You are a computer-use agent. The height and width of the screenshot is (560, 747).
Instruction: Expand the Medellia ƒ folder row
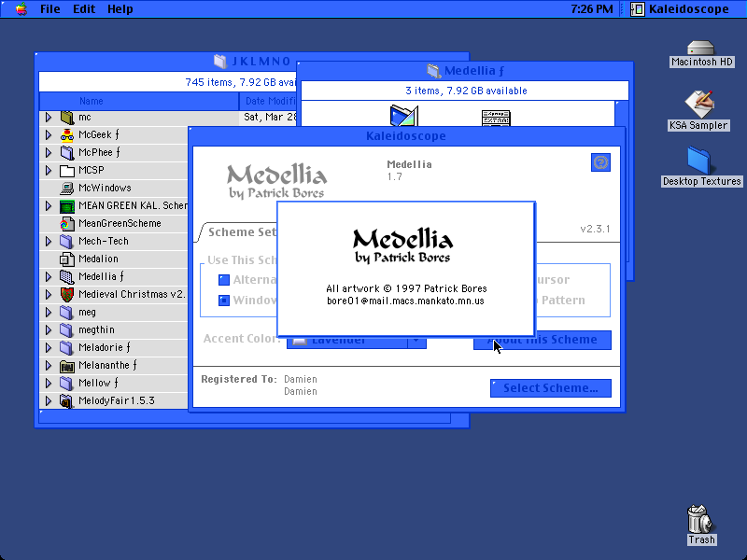49,276
